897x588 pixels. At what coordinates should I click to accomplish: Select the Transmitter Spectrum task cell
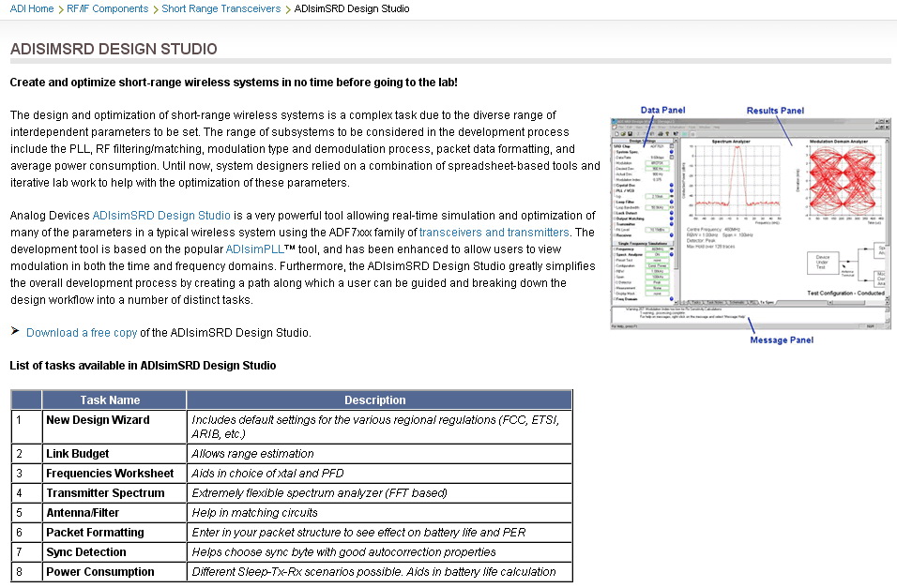pos(114,493)
